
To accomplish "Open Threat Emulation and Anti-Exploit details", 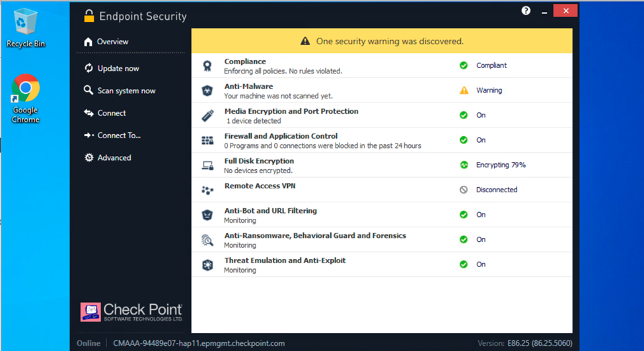I will coord(285,260).
